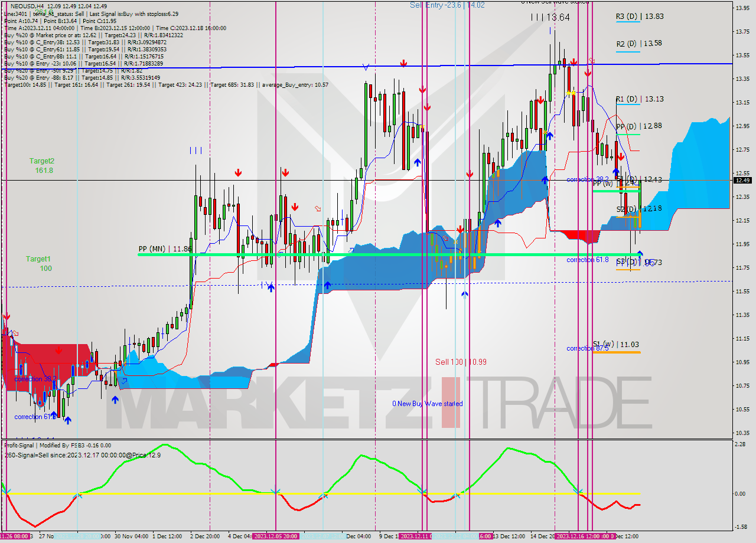Image resolution: width=756 pixels, height=543 pixels.
Task: Click the correction 87.5 label
Action: point(588,348)
